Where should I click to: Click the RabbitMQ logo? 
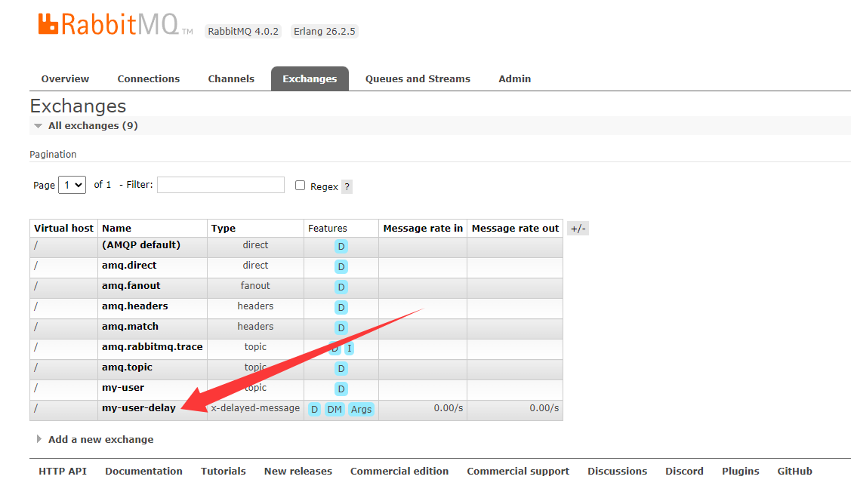click(109, 24)
